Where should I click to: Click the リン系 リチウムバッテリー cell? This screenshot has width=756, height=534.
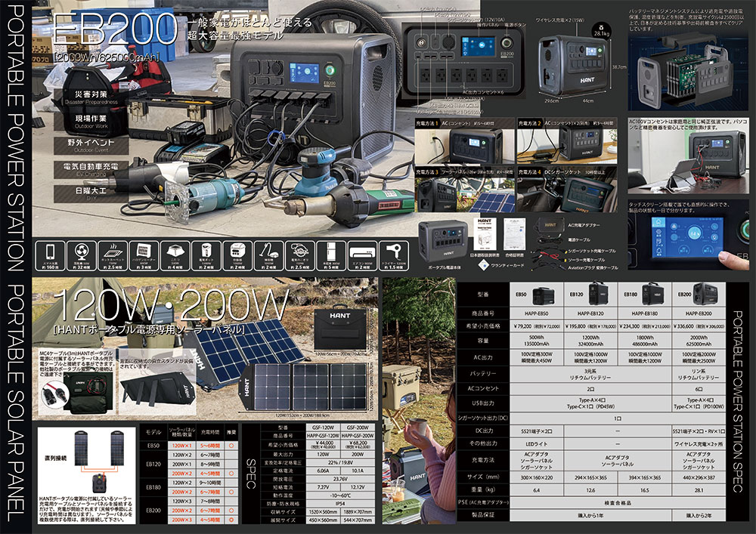coord(699,374)
